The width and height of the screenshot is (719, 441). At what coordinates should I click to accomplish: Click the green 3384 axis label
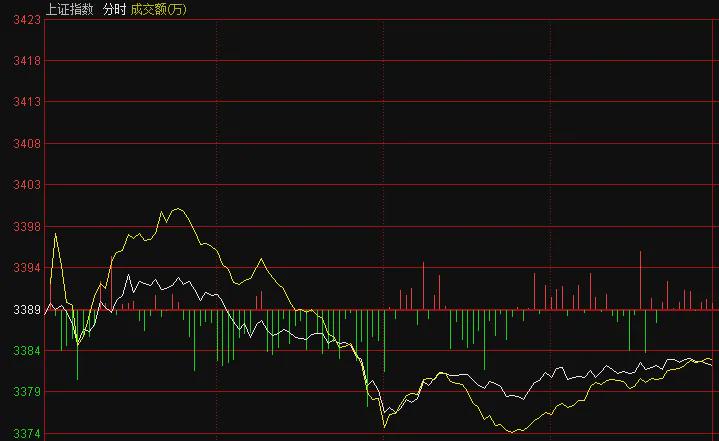click(27, 351)
